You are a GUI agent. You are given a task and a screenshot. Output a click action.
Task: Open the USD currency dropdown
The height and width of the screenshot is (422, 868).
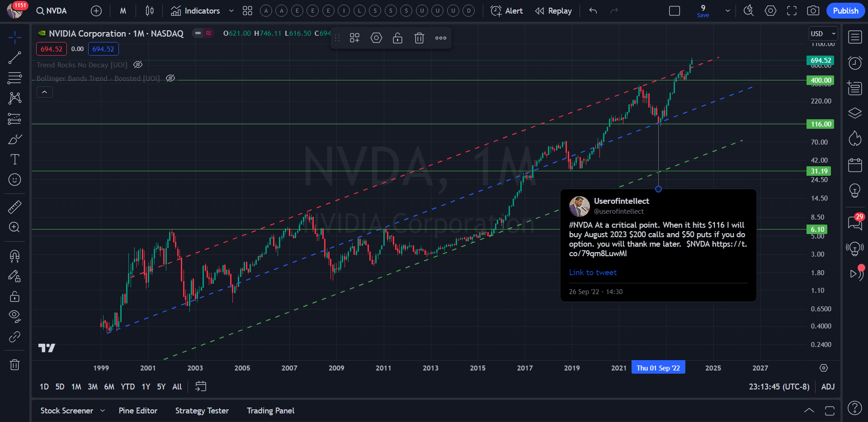[823, 34]
